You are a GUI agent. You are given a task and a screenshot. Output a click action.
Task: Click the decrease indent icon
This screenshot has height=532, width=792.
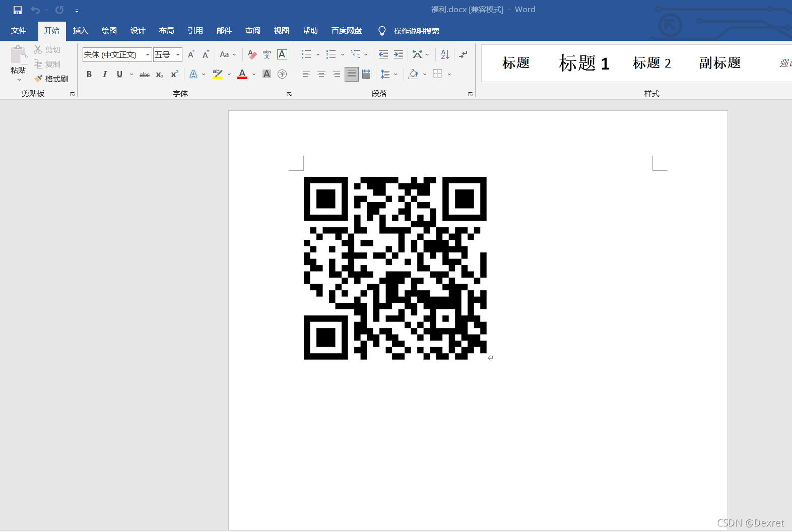click(383, 54)
